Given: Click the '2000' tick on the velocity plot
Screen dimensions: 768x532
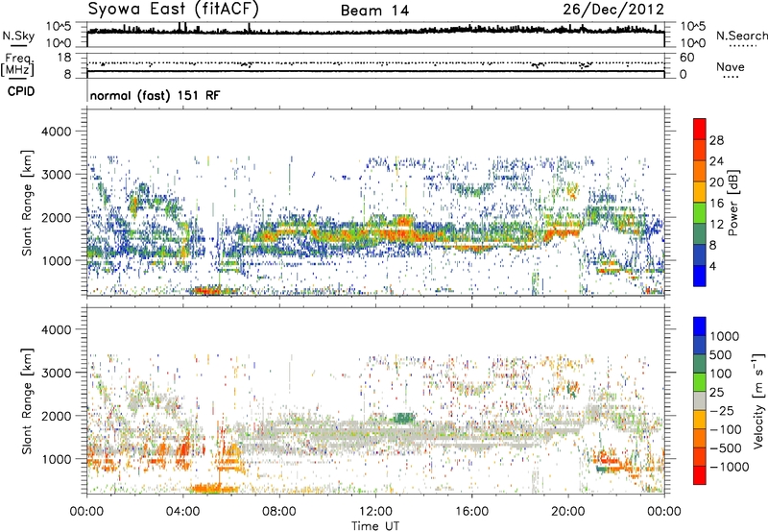Looking at the screenshot, I should coord(56,416).
